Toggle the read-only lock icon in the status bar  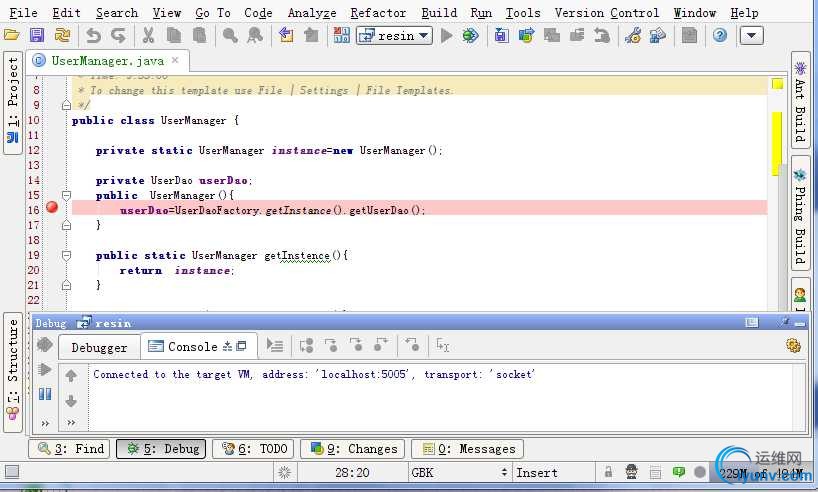(x=608, y=473)
